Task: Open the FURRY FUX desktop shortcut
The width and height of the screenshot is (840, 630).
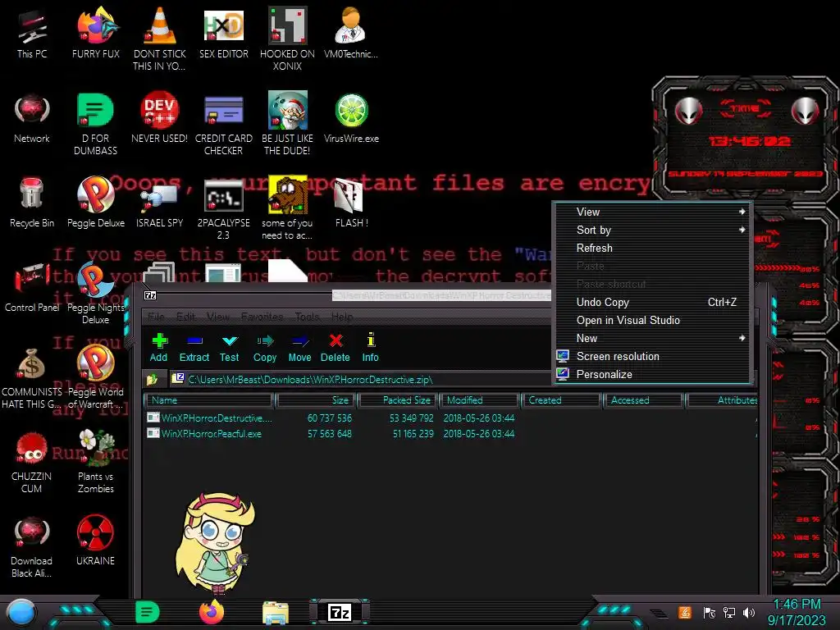Action: coord(96,33)
